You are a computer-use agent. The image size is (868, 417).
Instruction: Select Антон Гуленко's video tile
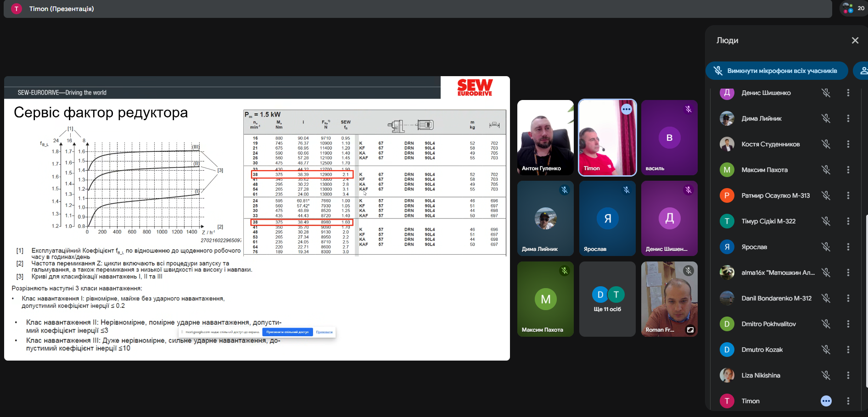click(545, 138)
